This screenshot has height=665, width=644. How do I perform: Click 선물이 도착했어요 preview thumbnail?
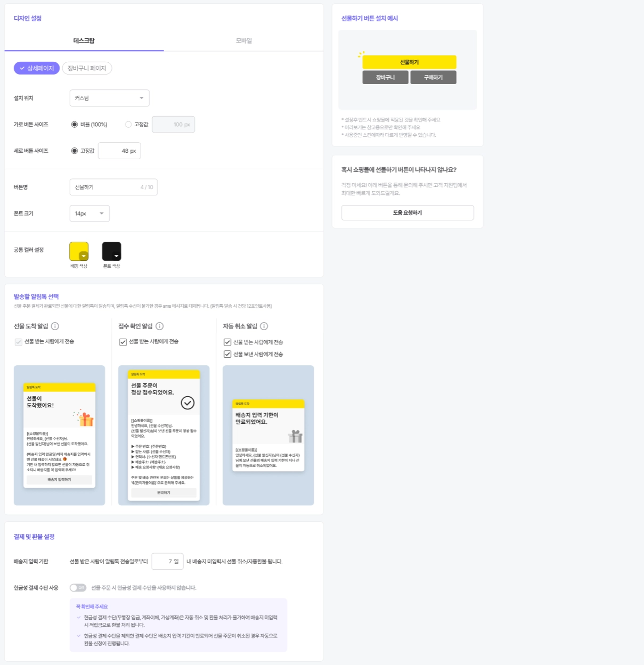click(x=59, y=436)
